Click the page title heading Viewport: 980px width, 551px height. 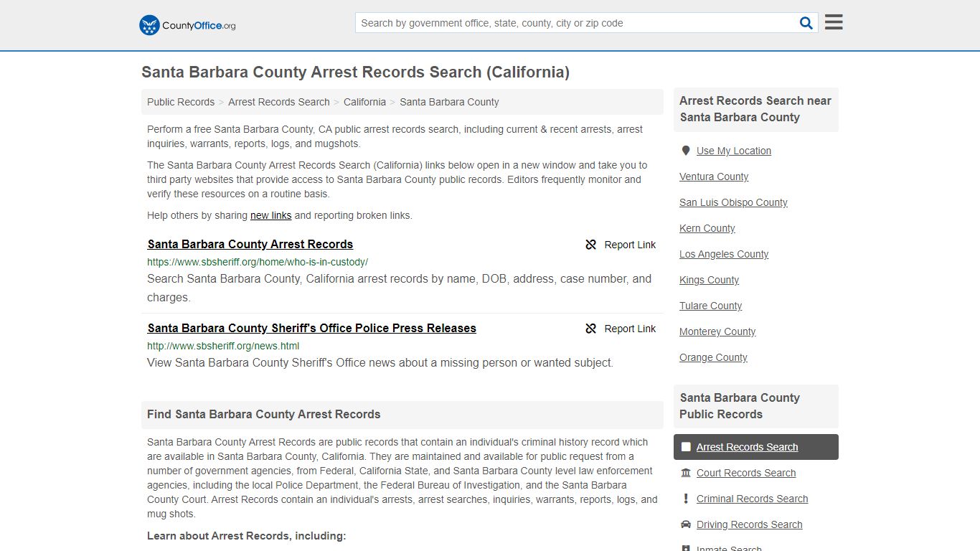[356, 72]
